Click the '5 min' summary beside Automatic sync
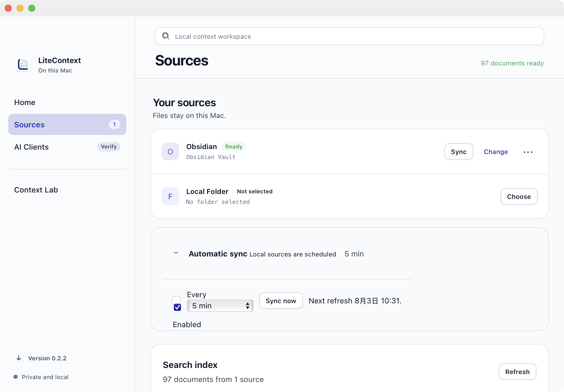 click(354, 254)
